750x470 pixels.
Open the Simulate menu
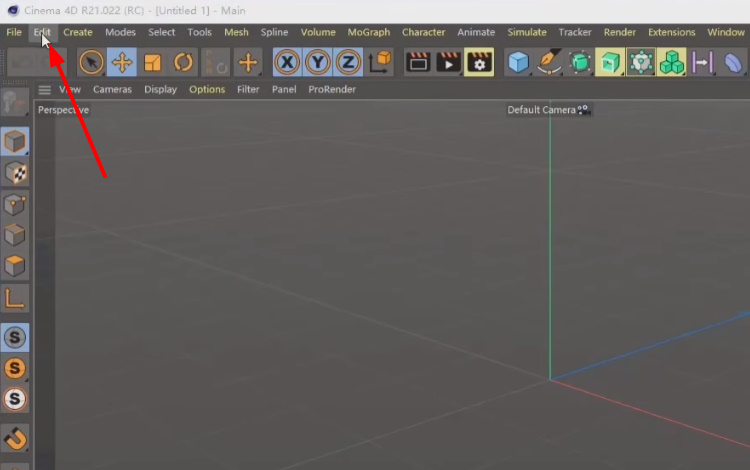[x=527, y=32]
